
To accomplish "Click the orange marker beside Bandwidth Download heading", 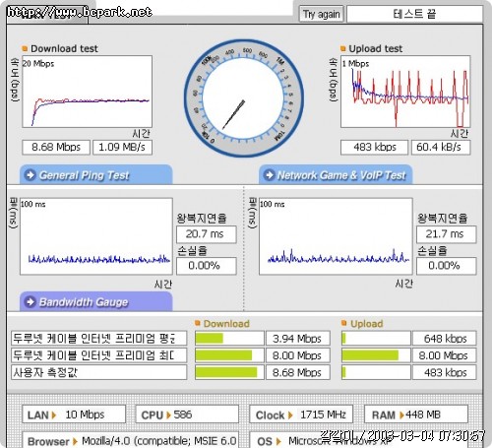I will click(x=198, y=323).
